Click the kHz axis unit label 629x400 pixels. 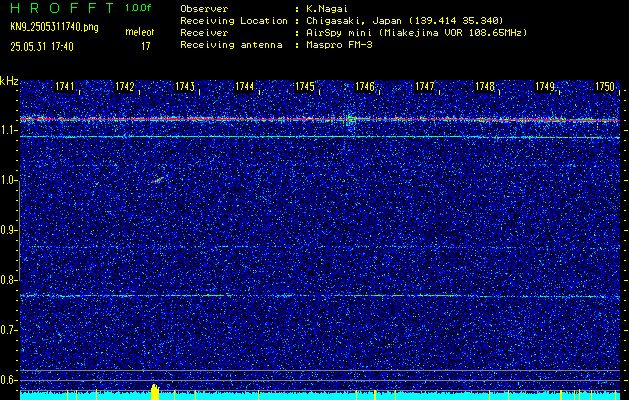(x=9, y=81)
